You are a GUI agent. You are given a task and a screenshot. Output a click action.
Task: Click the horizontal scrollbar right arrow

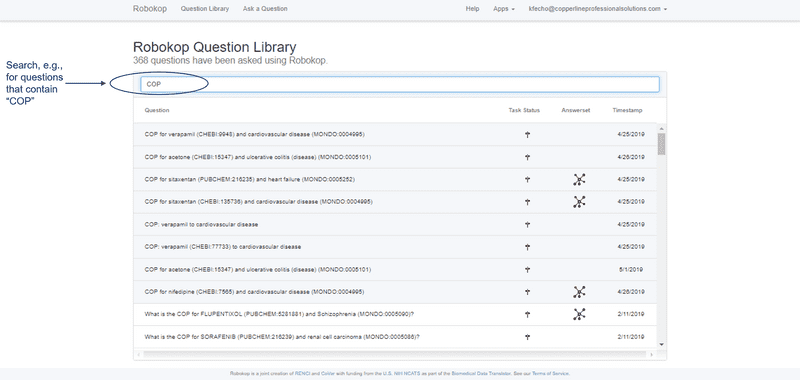tap(653, 353)
